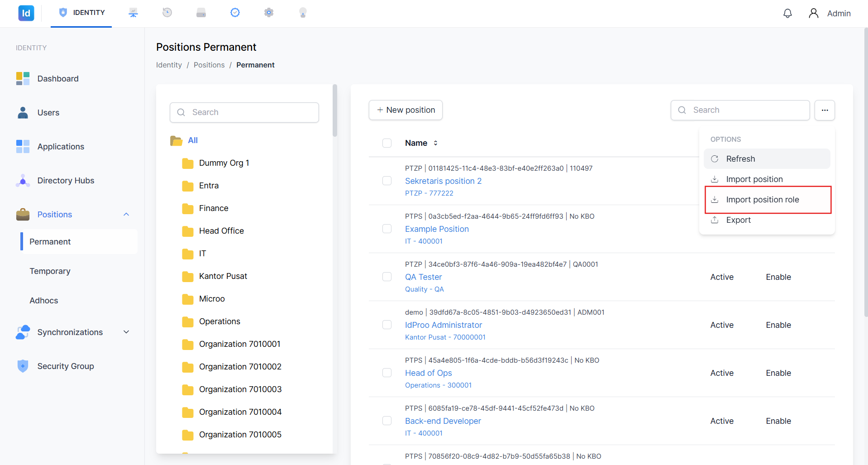Open the Sekretaris position 2 link
This screenshot has height=465, width=868.
pos(443,181)
